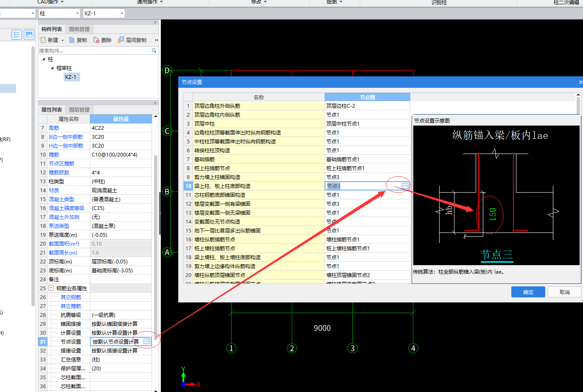Click grid axis bubble B
The width and height of the screenshot is (583, 392).
(167, 192)
